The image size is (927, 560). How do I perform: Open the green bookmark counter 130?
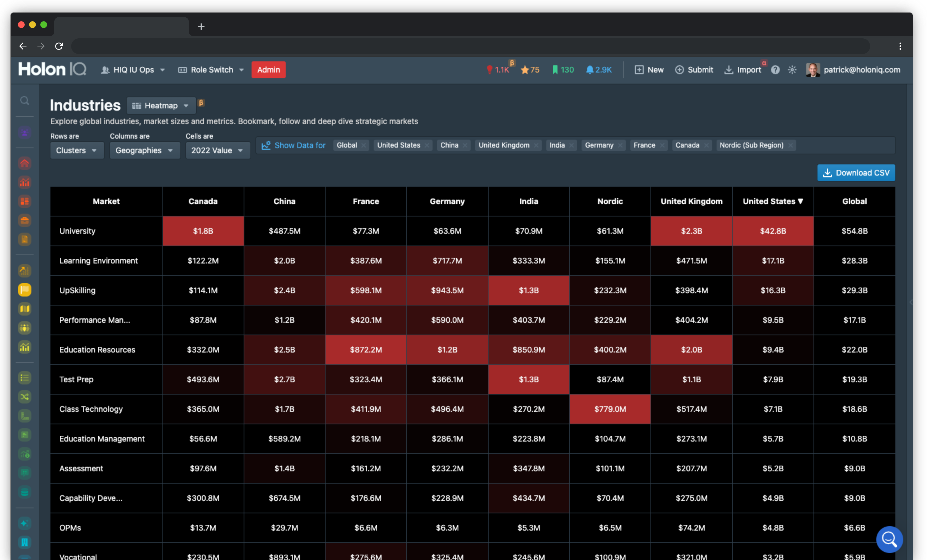click(563, 70)
